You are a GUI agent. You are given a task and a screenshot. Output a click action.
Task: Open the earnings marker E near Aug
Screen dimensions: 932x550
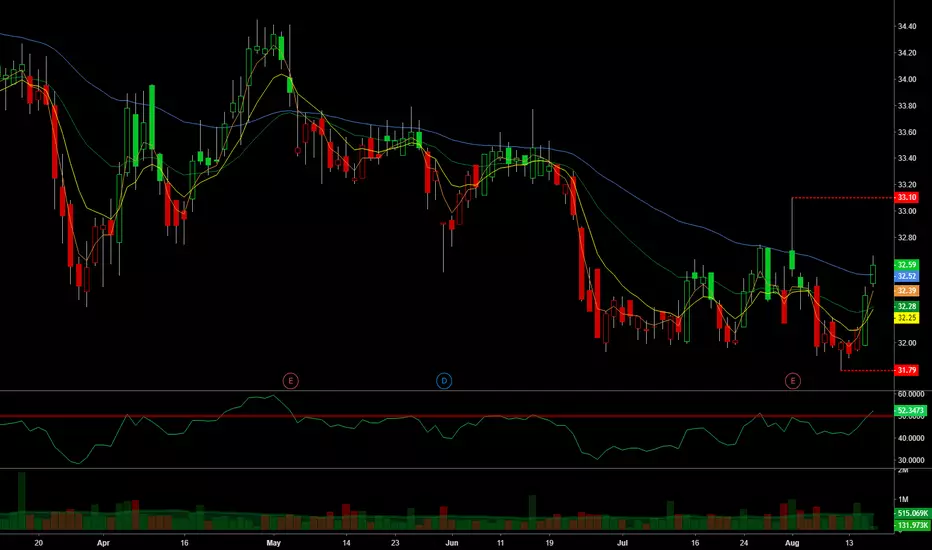point(792,381)
